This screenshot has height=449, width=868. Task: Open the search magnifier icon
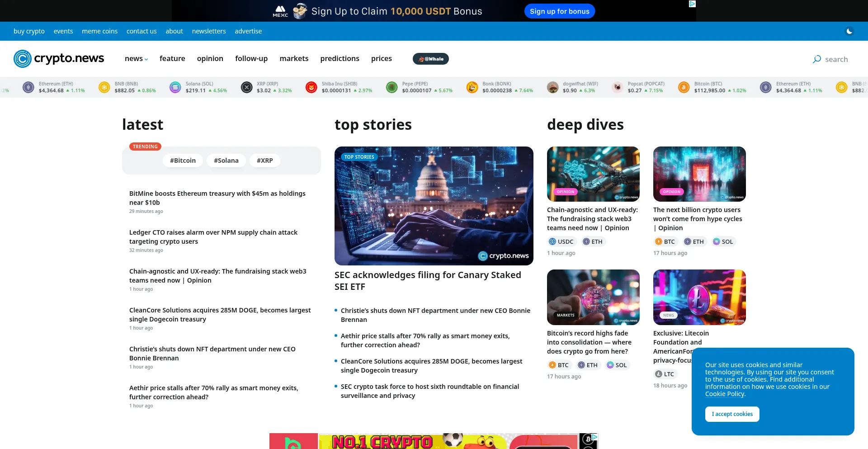point(817,59)
